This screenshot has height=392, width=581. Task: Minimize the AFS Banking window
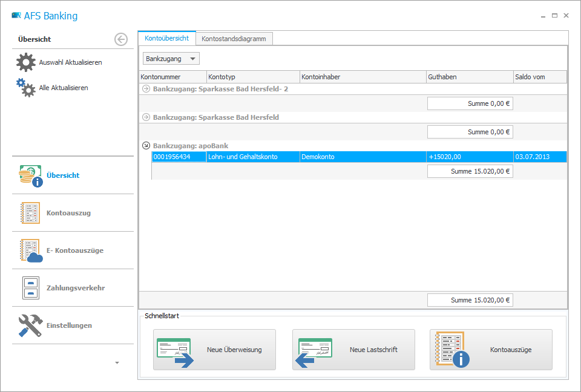click(543, 16)
